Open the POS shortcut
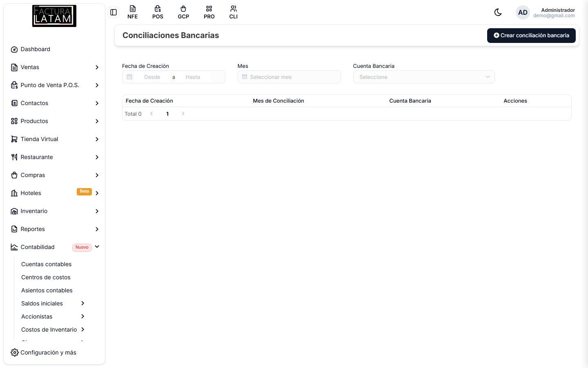Image resolution: width=588 pixels, height=368 pixels. (x=158, y=12)
